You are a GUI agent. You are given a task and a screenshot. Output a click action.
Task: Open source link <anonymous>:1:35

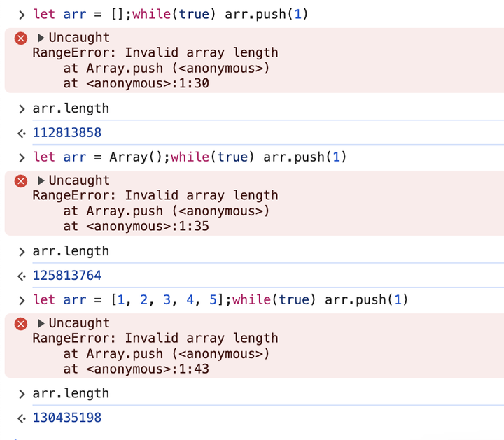point(148,227)
